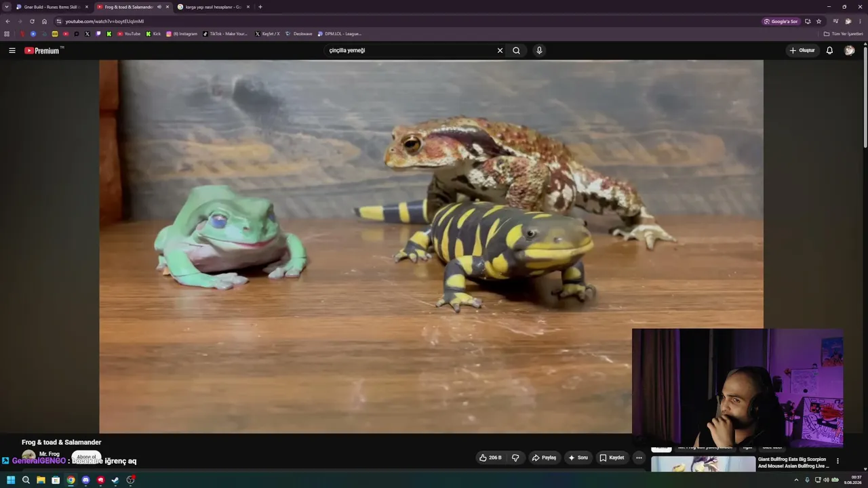Clear the YouTube search query
The width and height of the screenshot is (868, 488).
(x=500, y=50)
